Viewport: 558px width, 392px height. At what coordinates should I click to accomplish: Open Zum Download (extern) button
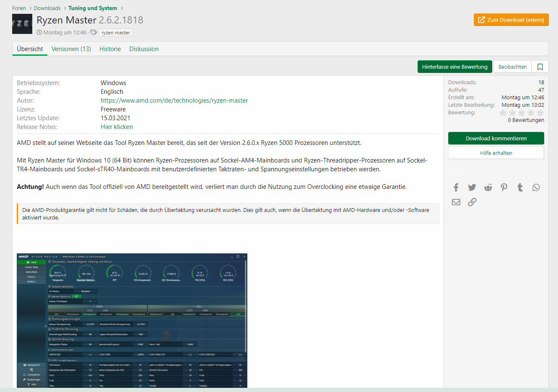pos(511,20)
